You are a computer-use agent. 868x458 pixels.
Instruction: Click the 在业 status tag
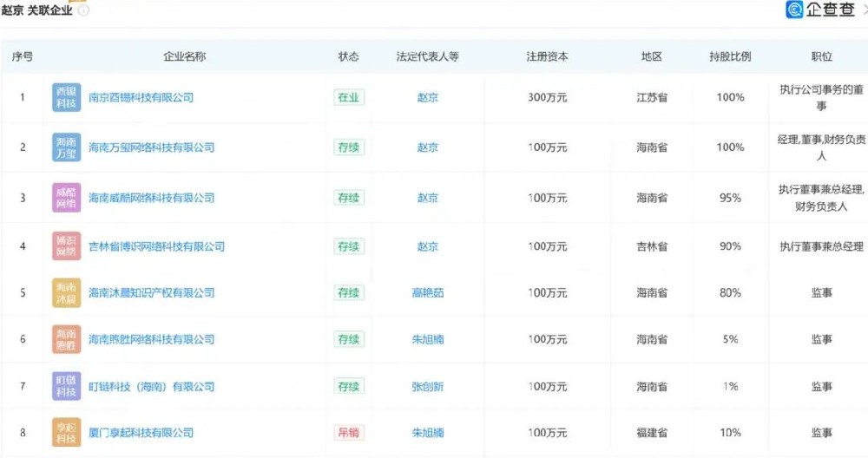[349, 97]
